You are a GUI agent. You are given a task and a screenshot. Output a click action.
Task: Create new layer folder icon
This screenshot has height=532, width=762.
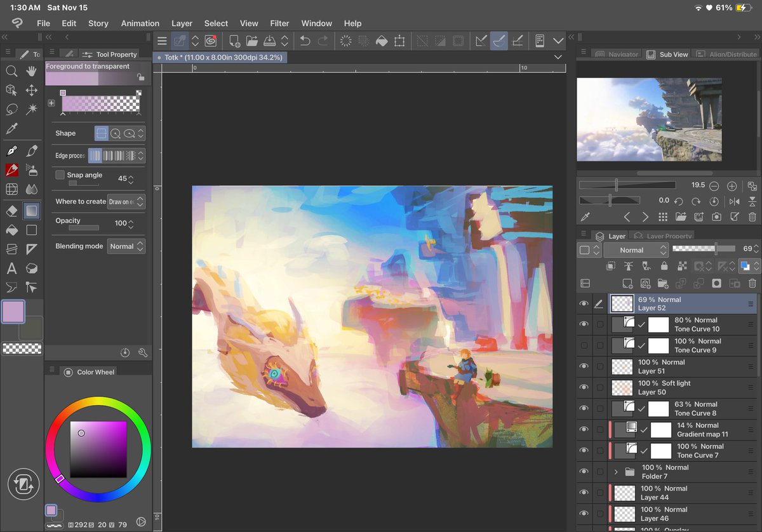[x=664, y=284]
